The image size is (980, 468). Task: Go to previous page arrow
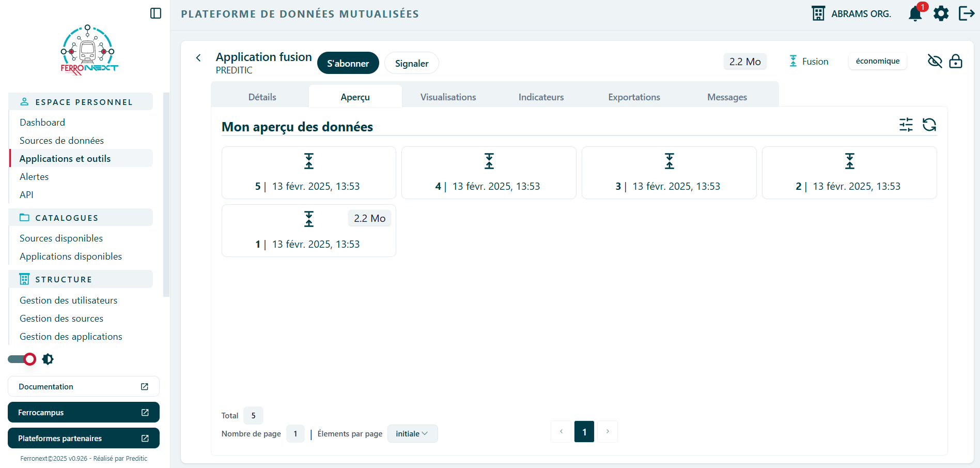point(561,431)
